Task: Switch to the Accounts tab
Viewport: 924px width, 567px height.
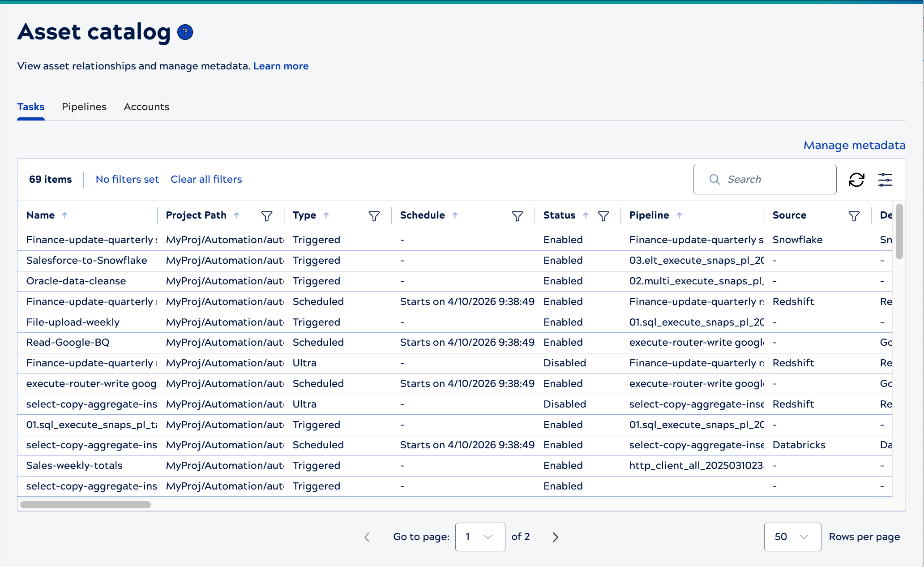Action: (146, 107)
